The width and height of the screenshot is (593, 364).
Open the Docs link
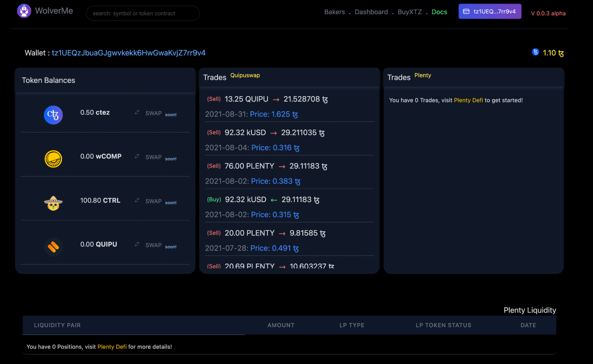(439, 12)
